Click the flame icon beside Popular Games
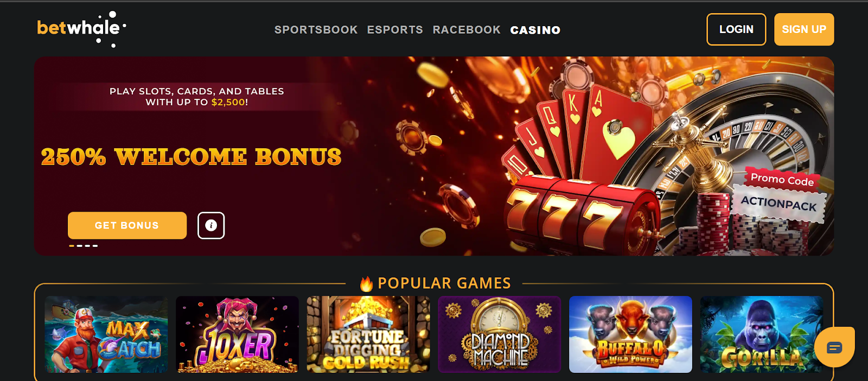 click(367, 283)
